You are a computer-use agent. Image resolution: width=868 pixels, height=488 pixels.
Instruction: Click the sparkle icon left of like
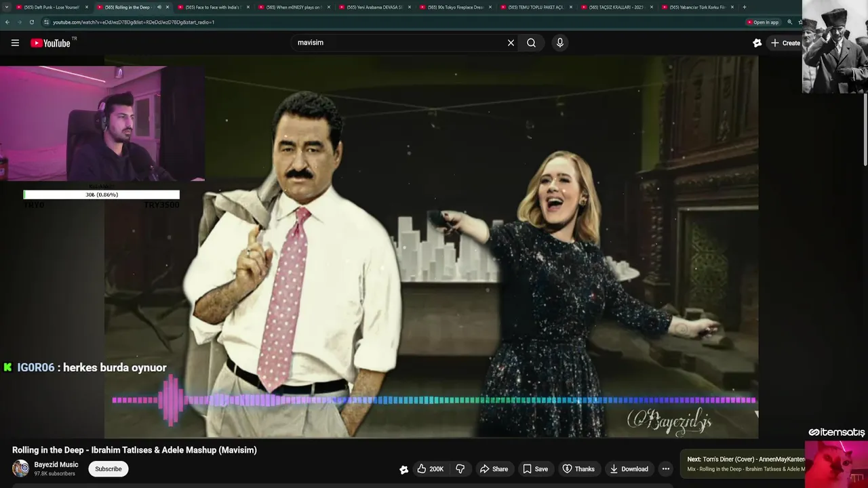click(x=403, y=469)
